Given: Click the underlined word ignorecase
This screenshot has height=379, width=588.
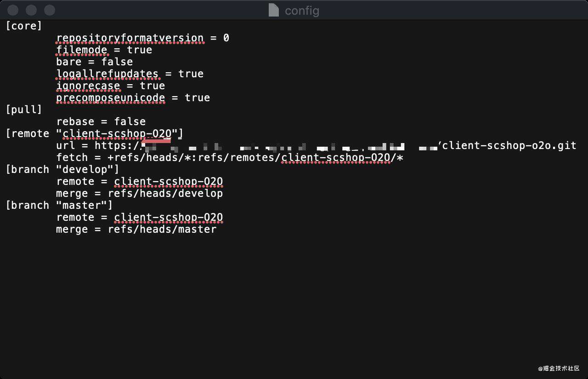Looking at the screenshot, I should pyautogui.click(x=88, y=86).
